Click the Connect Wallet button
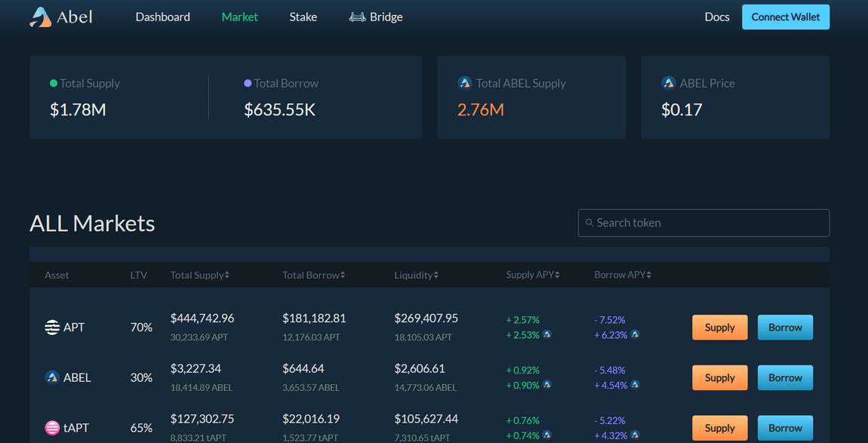 [x=786, y=17]
